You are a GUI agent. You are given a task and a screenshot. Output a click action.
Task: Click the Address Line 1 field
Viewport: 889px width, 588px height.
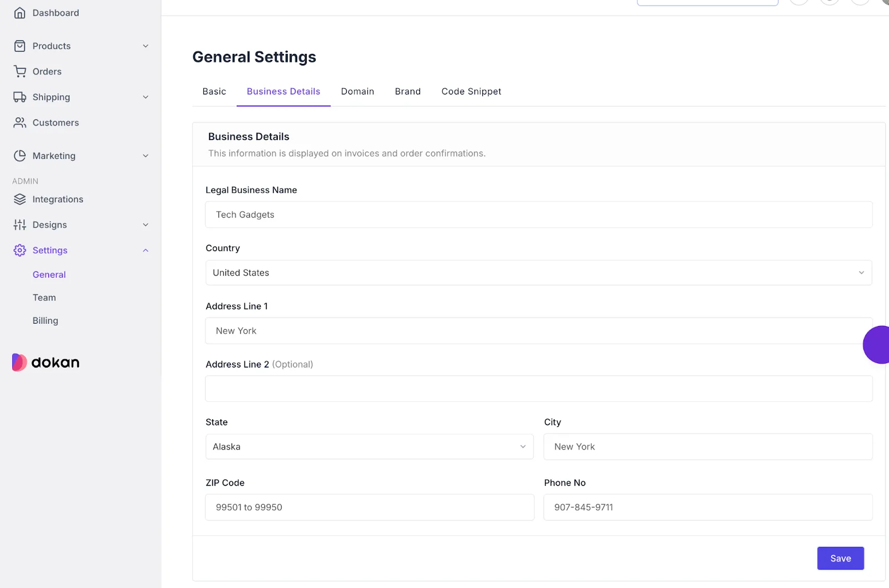pos(538,331)
